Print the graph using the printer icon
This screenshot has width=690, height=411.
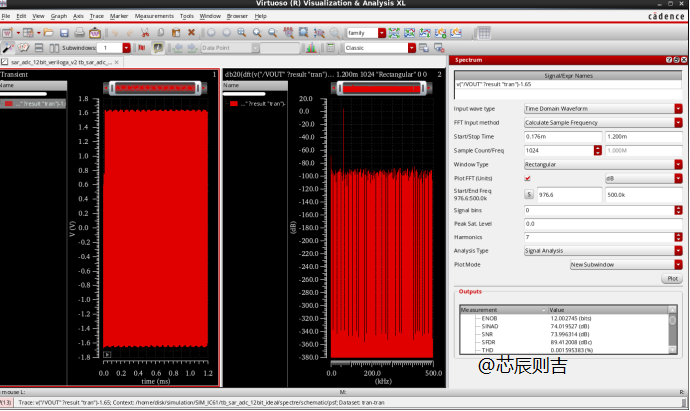pos(79,33)
